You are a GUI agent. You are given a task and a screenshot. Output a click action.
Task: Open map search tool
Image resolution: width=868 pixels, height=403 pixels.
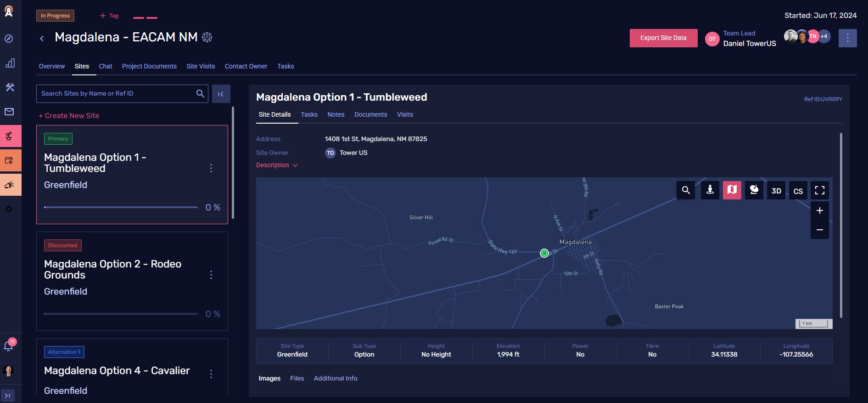686,190
